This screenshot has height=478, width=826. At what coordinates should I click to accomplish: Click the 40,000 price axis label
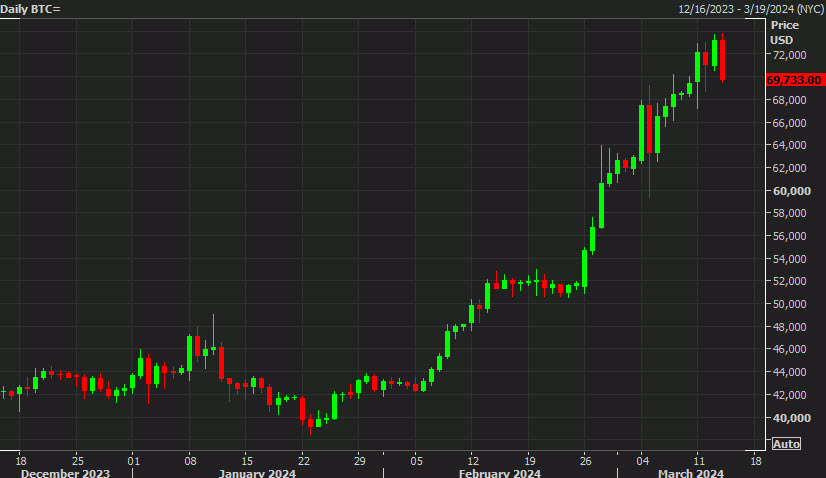click(x=788, y=418)
